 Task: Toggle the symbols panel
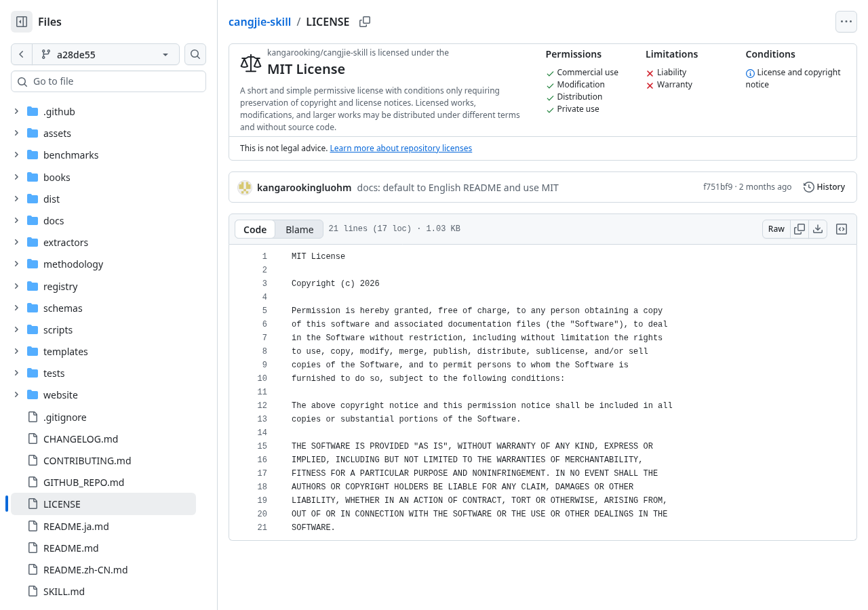(842, 229)
